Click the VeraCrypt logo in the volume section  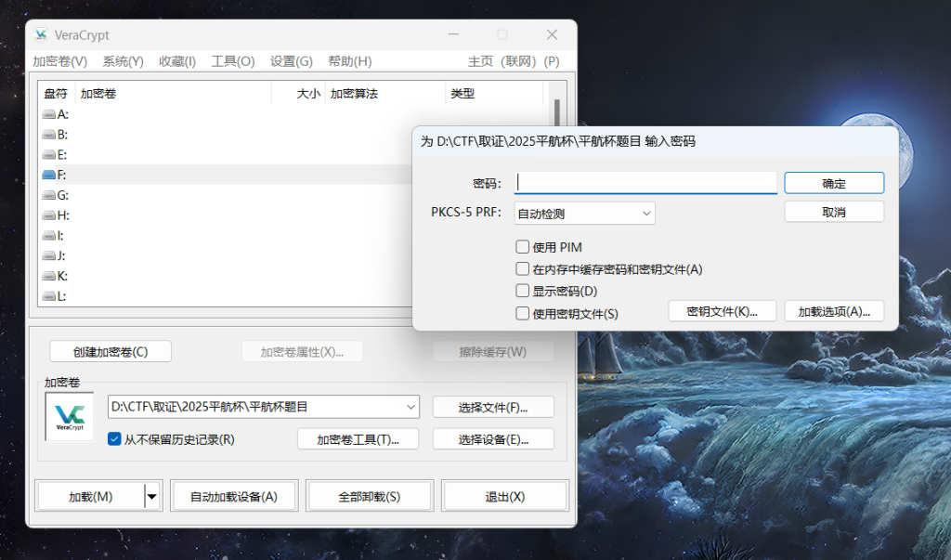(70, 416)
